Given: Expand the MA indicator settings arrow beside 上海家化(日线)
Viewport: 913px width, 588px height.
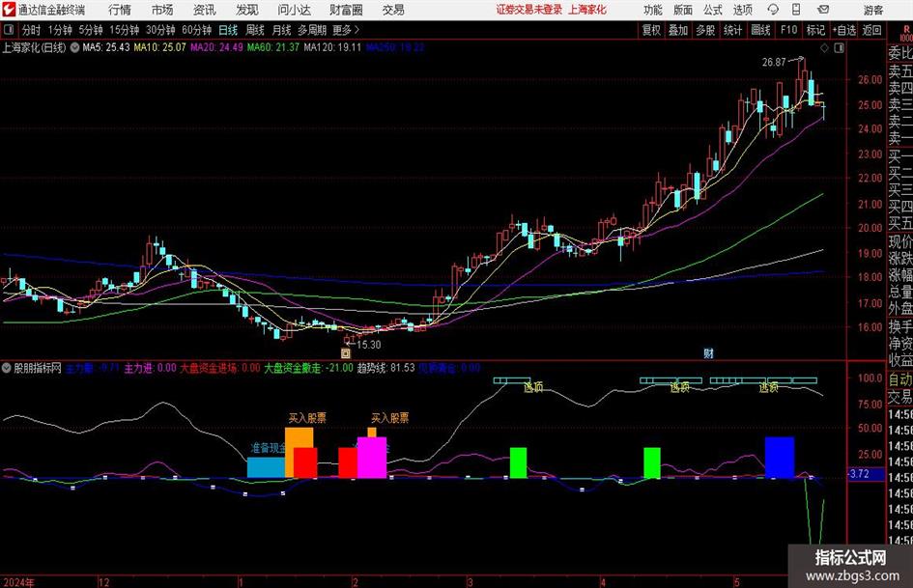Looking at the screenshot, I should 75,47.
